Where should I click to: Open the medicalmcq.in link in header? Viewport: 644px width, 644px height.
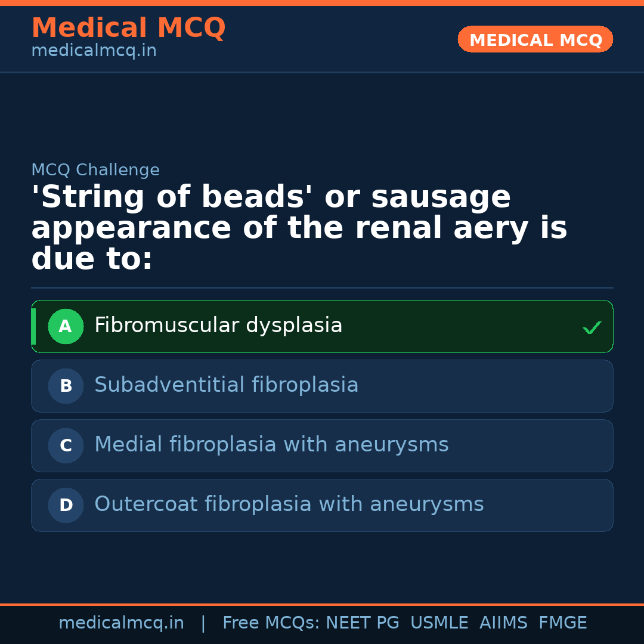pos(94,51)
